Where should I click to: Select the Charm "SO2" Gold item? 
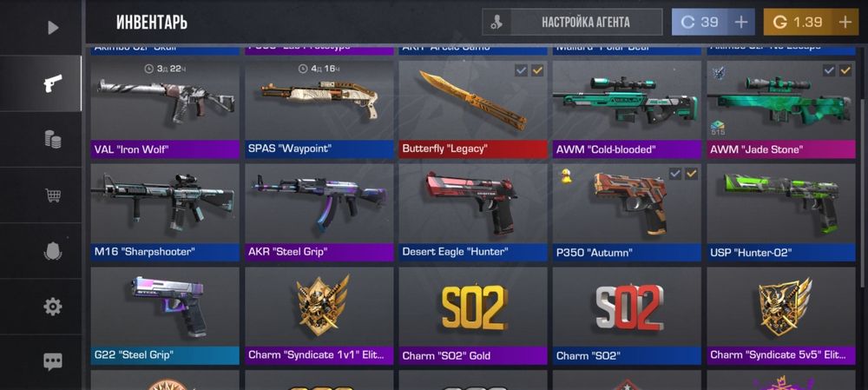click(x=473, y=316)
